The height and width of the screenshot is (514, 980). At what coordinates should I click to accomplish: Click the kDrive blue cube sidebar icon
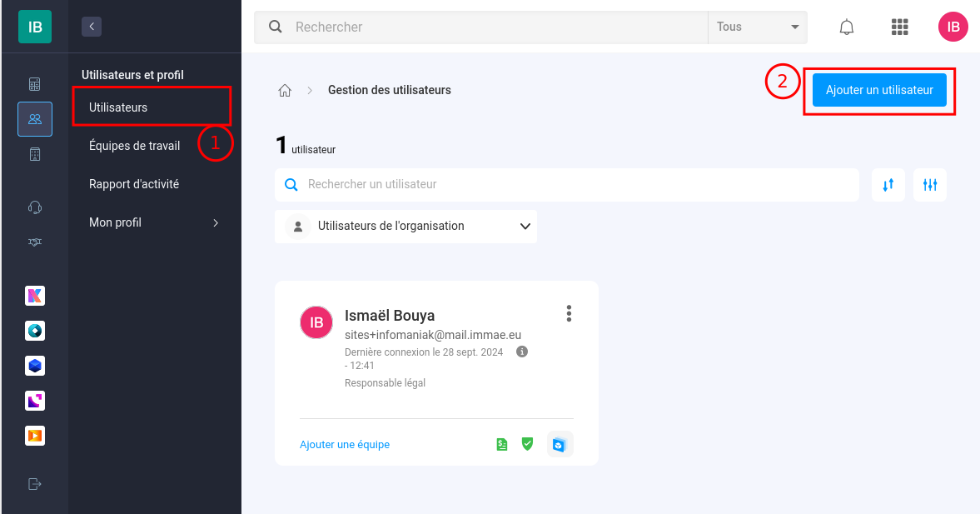[35, 366]
